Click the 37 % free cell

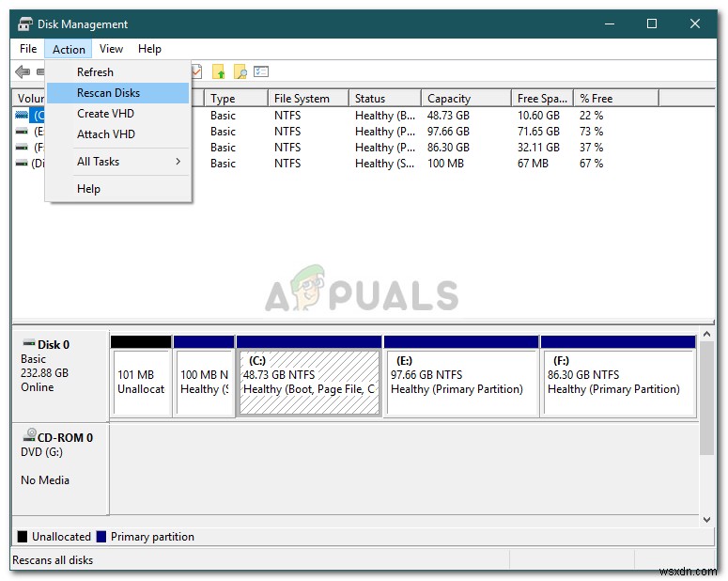591,148
